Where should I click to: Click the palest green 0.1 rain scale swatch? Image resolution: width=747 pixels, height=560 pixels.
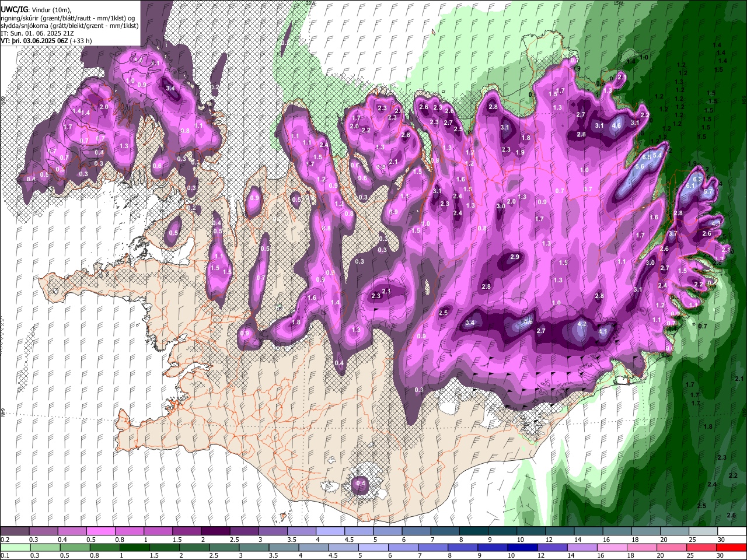[15, 547]
